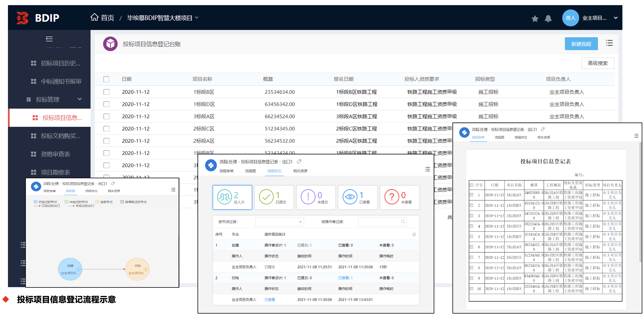Click the workflow icon in the status popup header
The height and width of the screenshot is (315, 644).
click(211, 165)
